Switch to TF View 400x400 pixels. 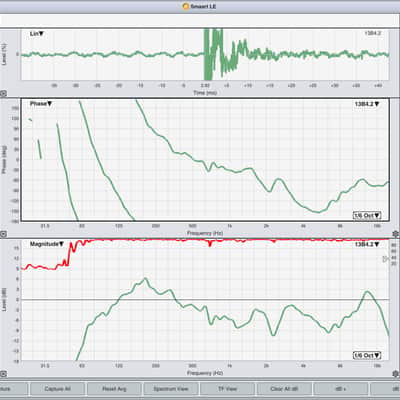pyautogui.click(x=227, y=389)
